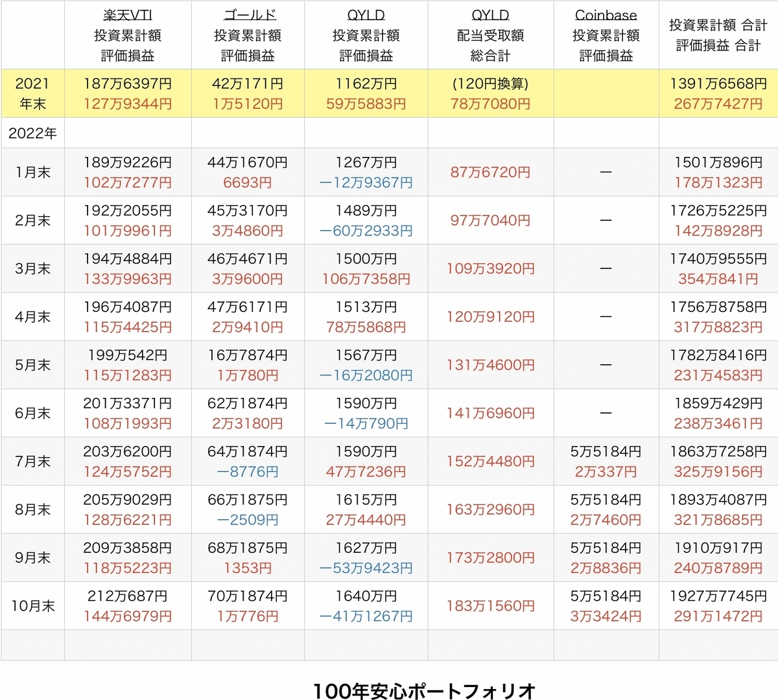Viewport: 778px width, 700px height.
Task: Click the dividend total 120万9120円
Action: coord(491,317)
